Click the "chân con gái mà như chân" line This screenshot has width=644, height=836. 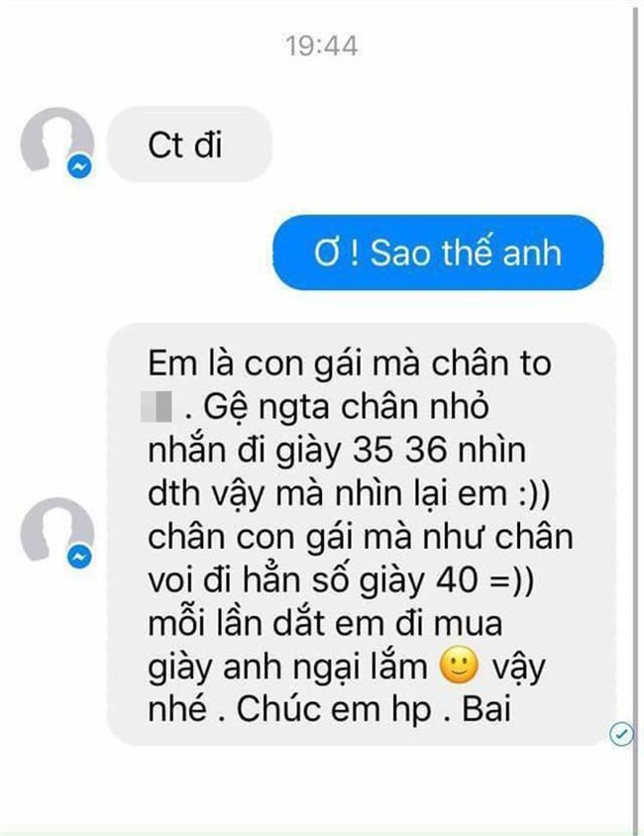[x=361, y=537]
